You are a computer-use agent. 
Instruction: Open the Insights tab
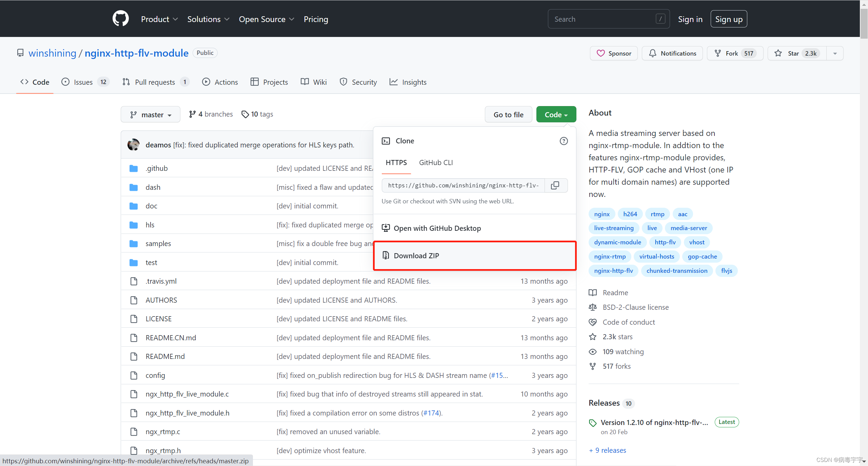(408, 82)
